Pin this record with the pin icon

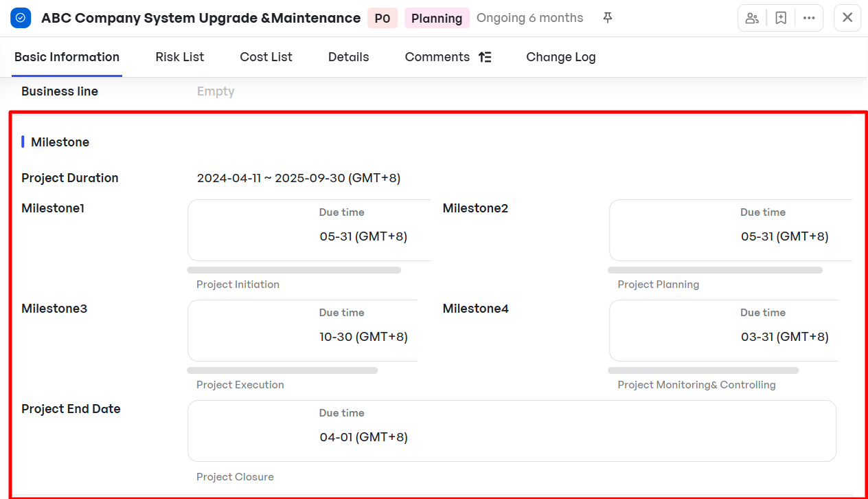(x=608, y=18)
